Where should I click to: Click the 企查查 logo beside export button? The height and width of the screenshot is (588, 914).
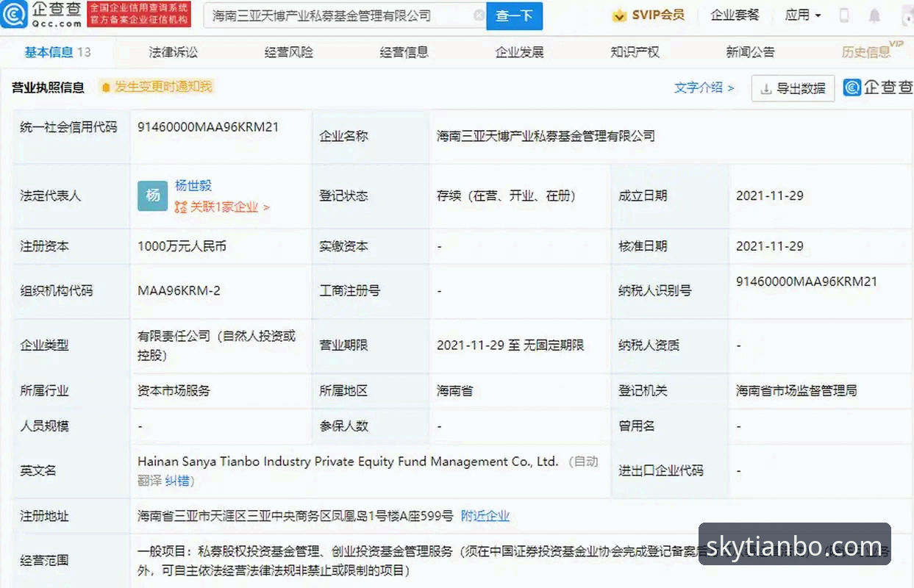pyautogui.click(x=878, y=87)
